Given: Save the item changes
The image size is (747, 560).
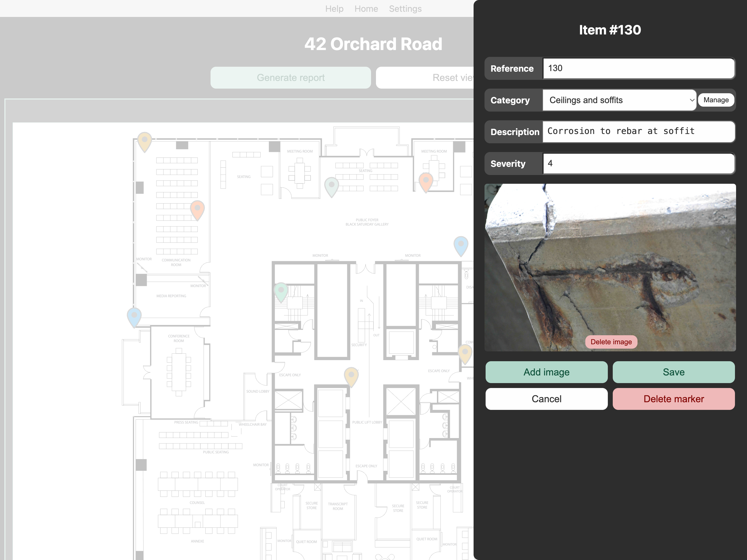Looking at the screenshot, I should click(674, 372).
